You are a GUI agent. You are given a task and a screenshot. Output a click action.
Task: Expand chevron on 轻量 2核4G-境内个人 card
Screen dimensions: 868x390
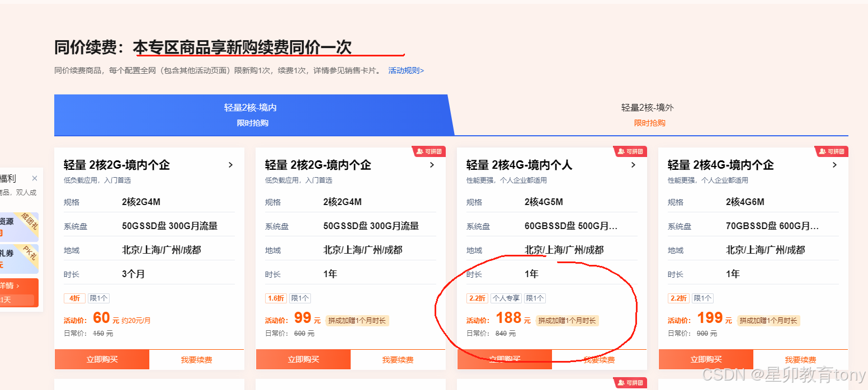(x=633, y=165)
